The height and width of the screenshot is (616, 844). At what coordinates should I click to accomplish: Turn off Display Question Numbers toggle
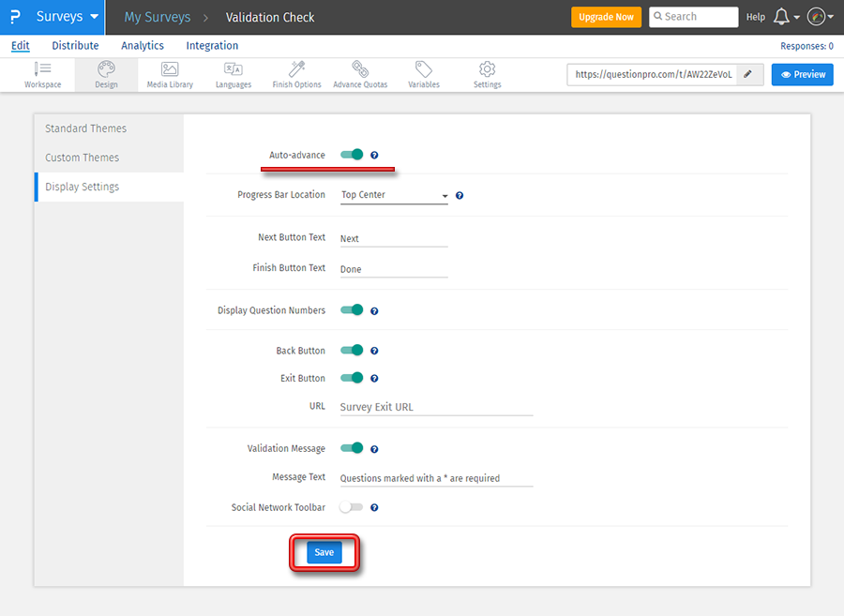[352, 310]
